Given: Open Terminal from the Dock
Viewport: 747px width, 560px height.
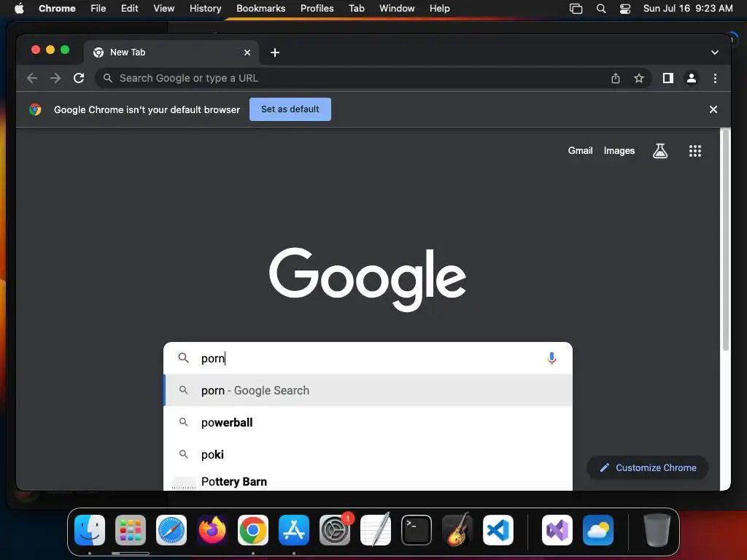Looking at the screenshot, I should 417,530.
